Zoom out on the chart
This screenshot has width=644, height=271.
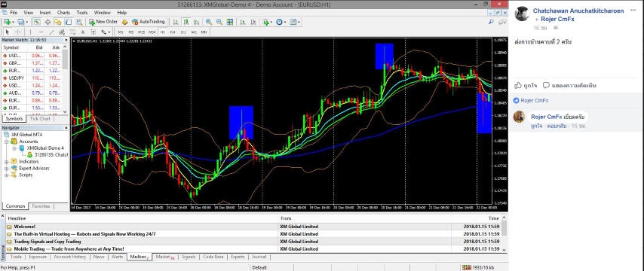pos(219,22)
